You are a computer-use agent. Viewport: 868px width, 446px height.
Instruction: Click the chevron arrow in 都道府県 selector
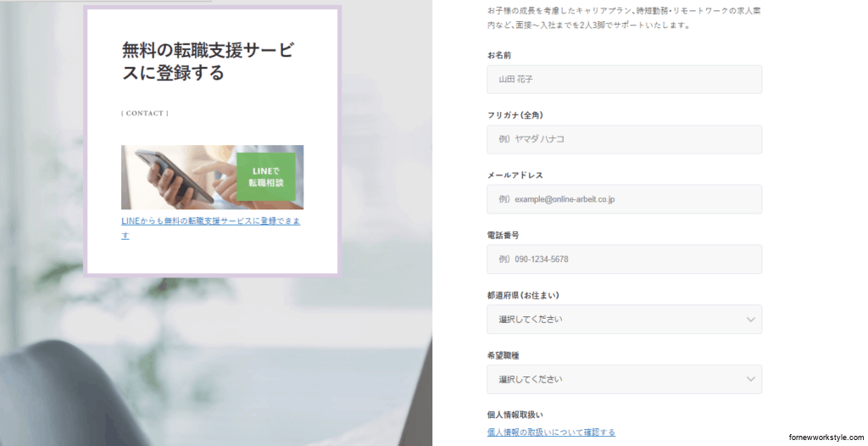pyautogui.click(x=750, y=320)
